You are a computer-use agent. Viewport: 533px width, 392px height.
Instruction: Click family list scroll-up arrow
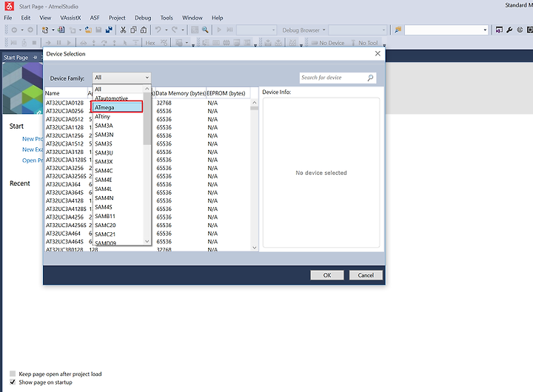click(x=147, y=89)
